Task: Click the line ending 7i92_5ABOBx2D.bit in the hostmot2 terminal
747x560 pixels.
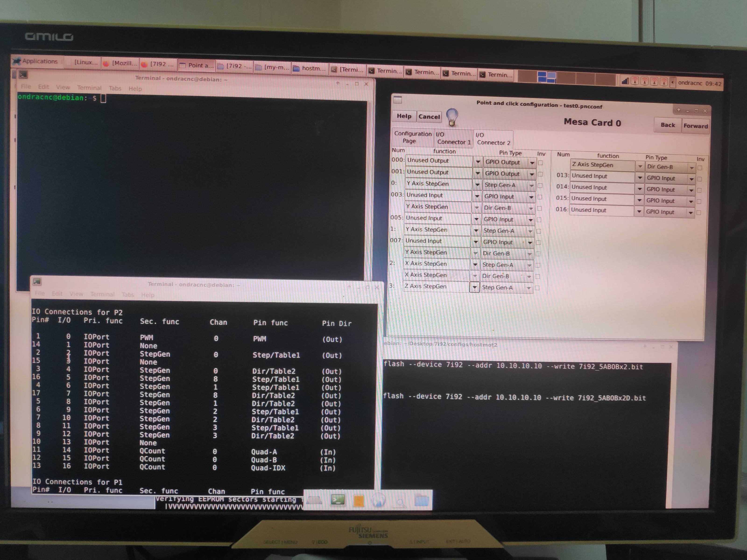Action: [514, 397]
